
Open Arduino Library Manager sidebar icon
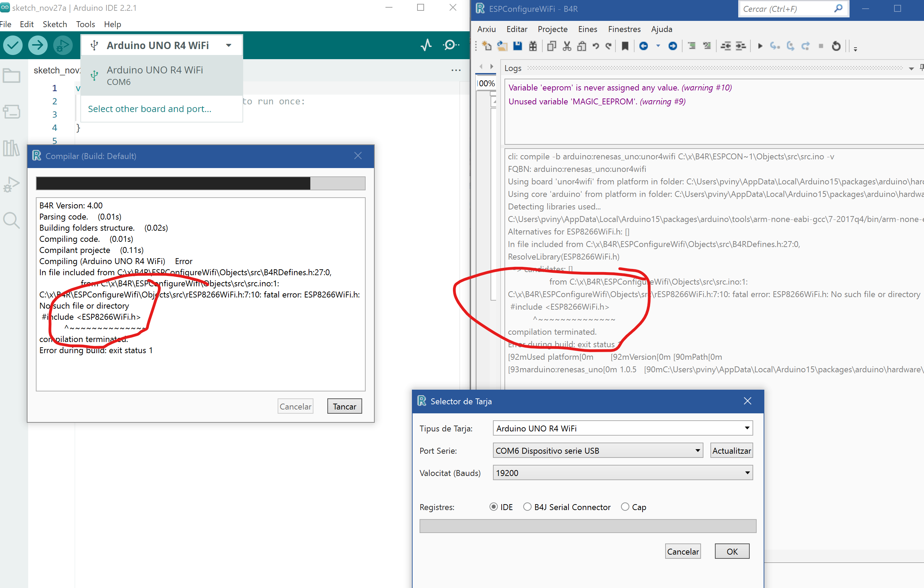[11, 148]
